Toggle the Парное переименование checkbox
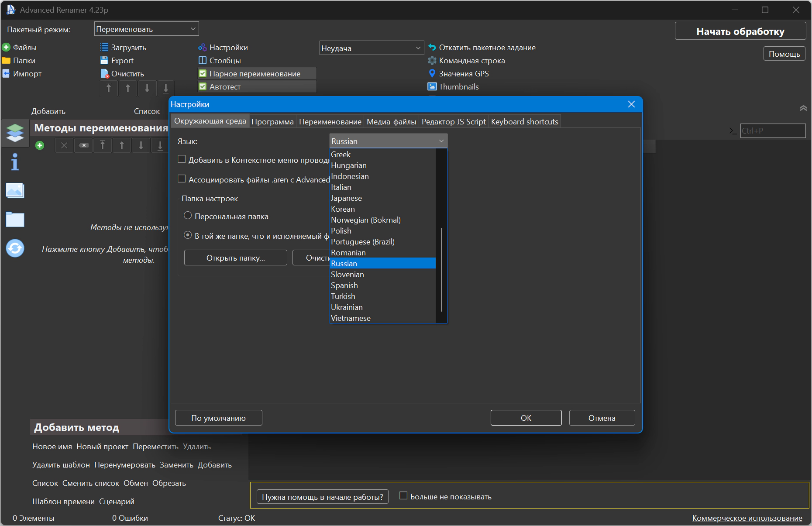The image size is (812, 526). point(203,73)
